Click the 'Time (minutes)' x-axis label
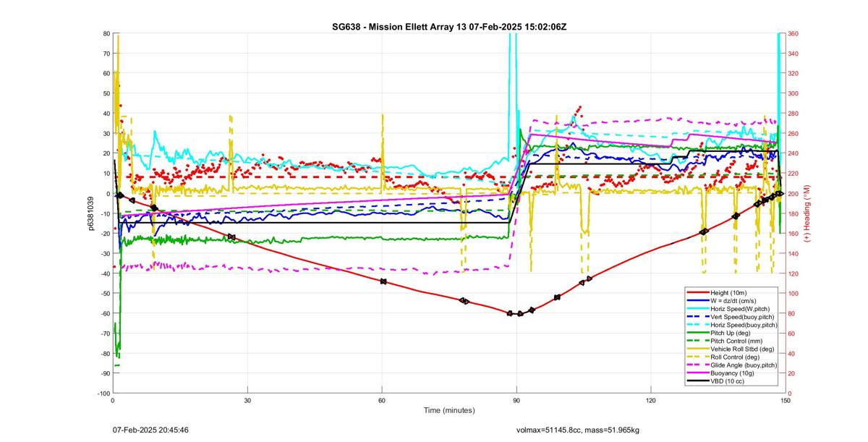This screenshot has height=442, width=868. pos(448,410)
